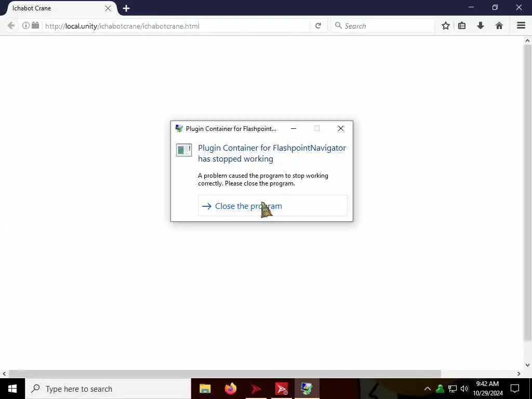This screenshot has height=399, width=532.
Task: Show hidden system tray icons
Action: pos(428,389)
